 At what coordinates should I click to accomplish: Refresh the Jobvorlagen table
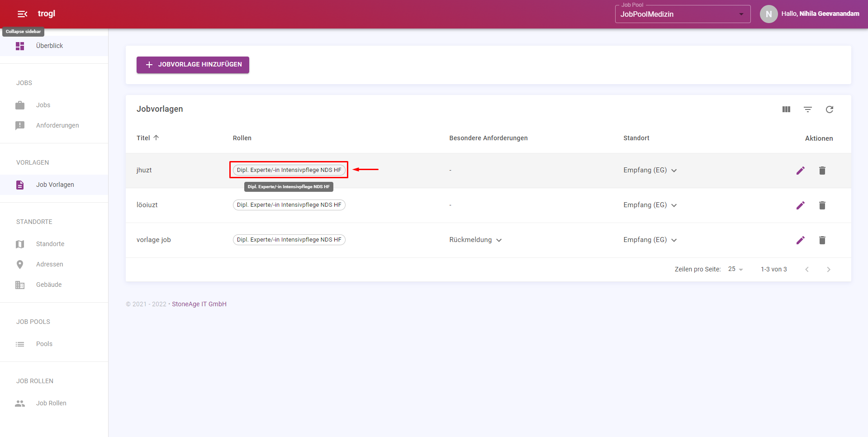[x=830, y=109]
